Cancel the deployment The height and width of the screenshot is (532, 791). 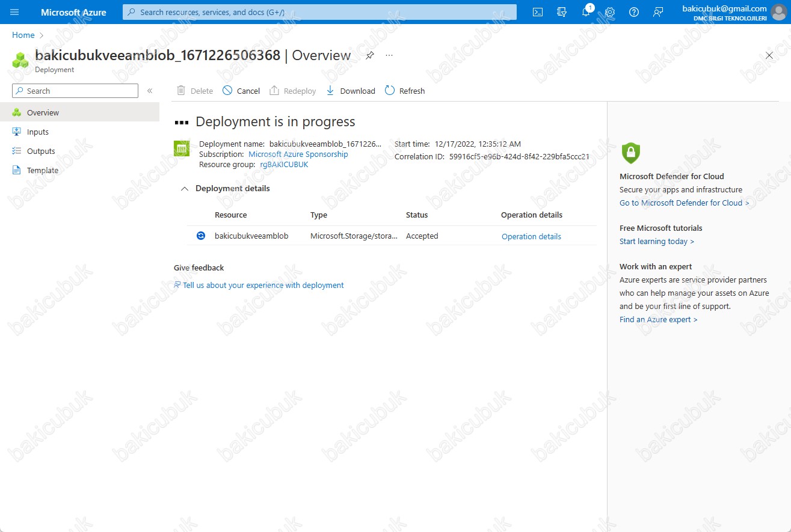click(241, 91)
